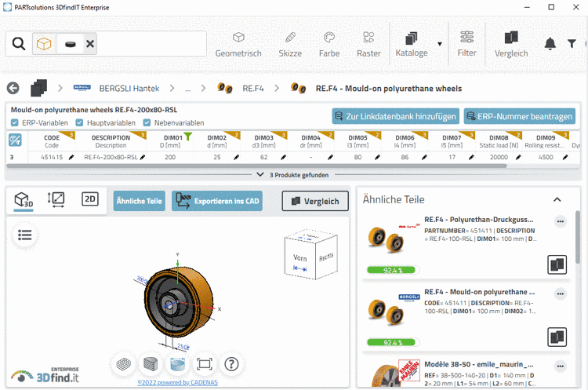The image size is (588, 390).
Task: Edit the CODE 451415 pencil icon
Action: [x=71, y=157]
